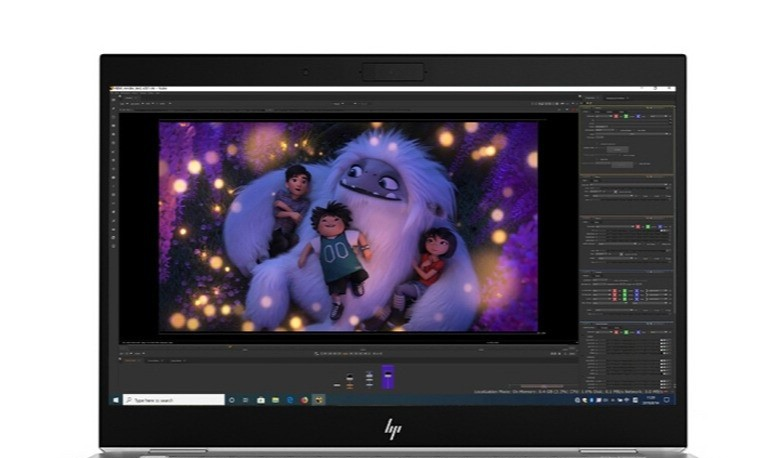Viewport: 782px width, 458px height.
Task: Select the purple node in node graph
Action: [x=388, y=377]
